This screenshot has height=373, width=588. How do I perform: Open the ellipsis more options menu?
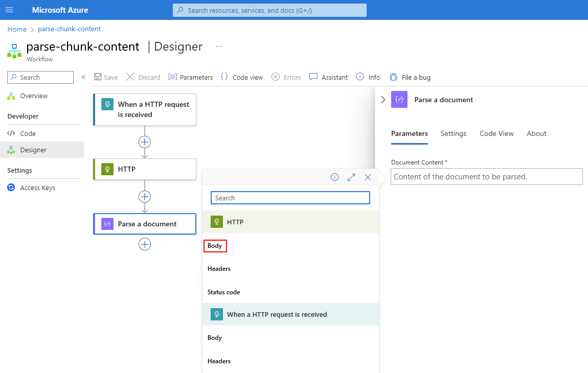219,46
